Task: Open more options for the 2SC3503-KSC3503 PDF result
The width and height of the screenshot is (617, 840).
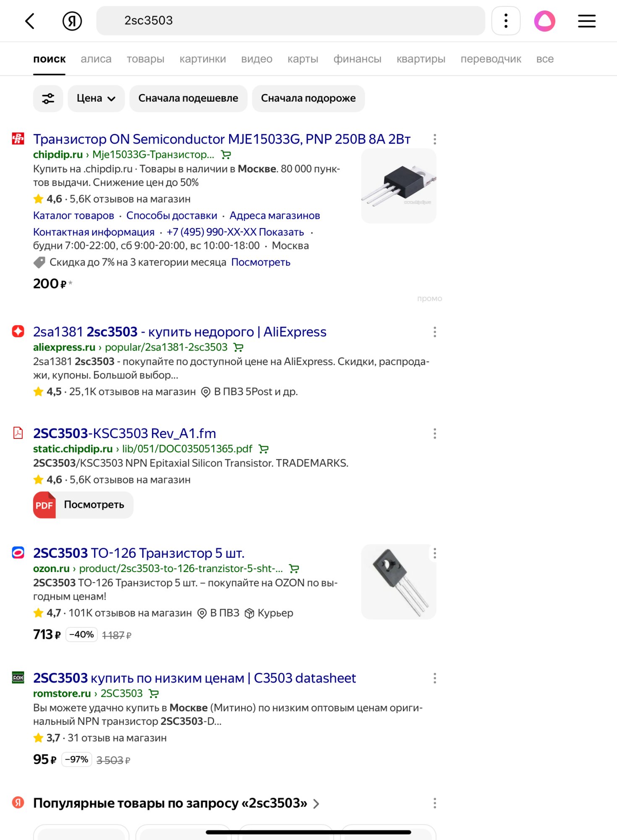Action: pos(435,433)
